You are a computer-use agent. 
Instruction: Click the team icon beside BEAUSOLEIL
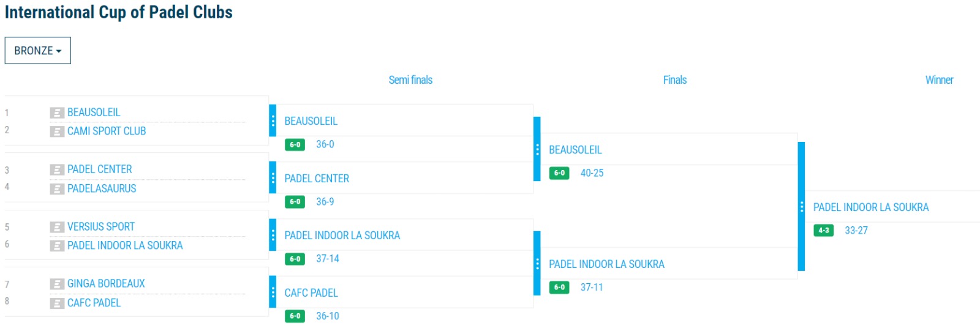(57, 113)
